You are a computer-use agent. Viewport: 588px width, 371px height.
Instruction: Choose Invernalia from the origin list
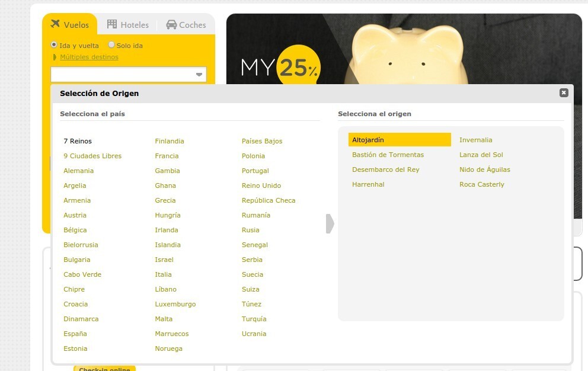coord(476,140)
